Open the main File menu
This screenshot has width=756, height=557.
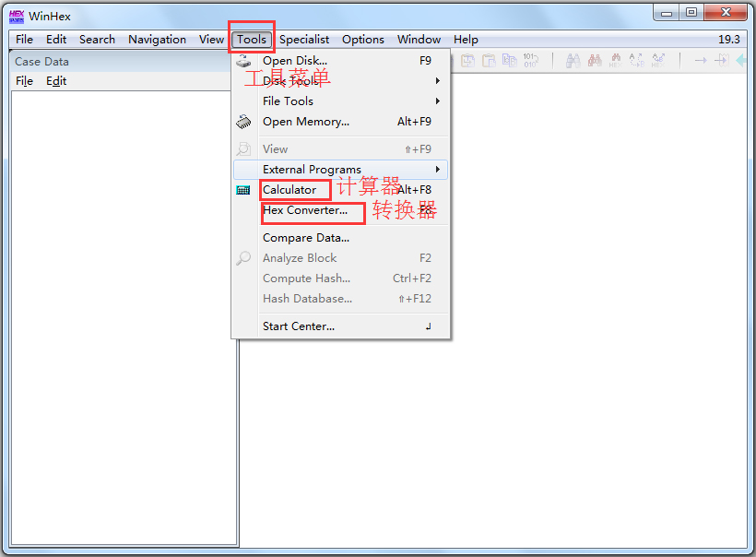click(x=24, y=39)
